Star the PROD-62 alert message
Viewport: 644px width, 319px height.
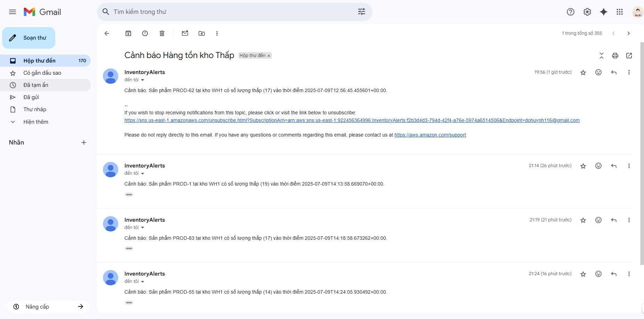(x=583, y=73)
